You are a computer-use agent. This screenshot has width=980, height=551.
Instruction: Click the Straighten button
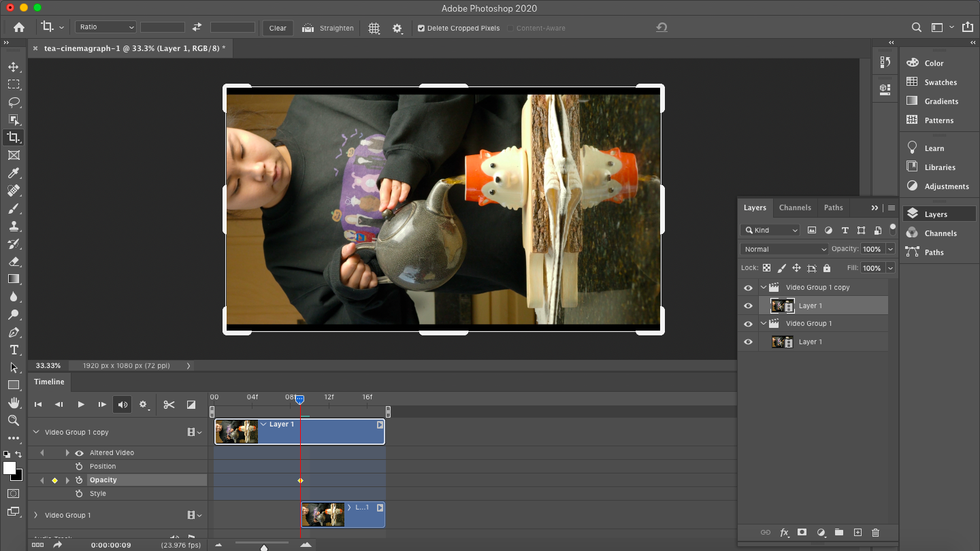coord(328,28)
